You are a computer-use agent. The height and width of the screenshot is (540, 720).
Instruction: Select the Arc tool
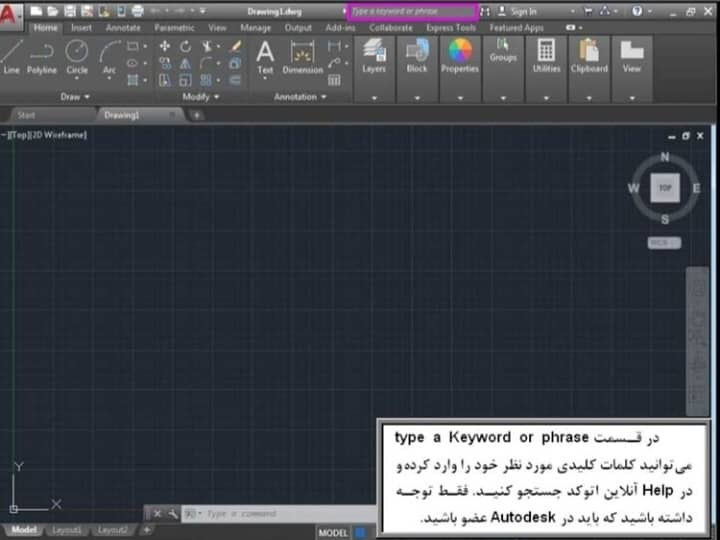[109, 57]
